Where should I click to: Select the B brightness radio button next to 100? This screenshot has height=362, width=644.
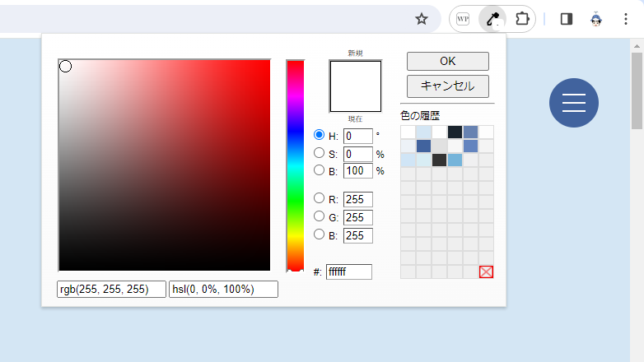click(x=319, y=170)
